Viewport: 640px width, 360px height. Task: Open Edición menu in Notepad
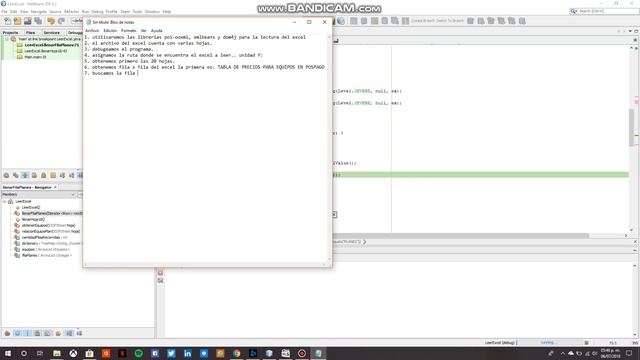[x=110, y=31]
